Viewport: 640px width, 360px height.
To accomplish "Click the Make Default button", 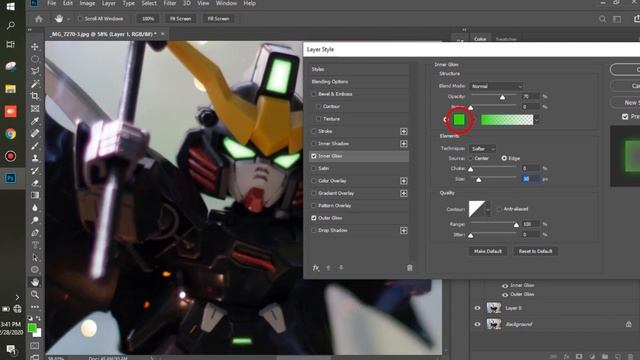I will [488, 251].
